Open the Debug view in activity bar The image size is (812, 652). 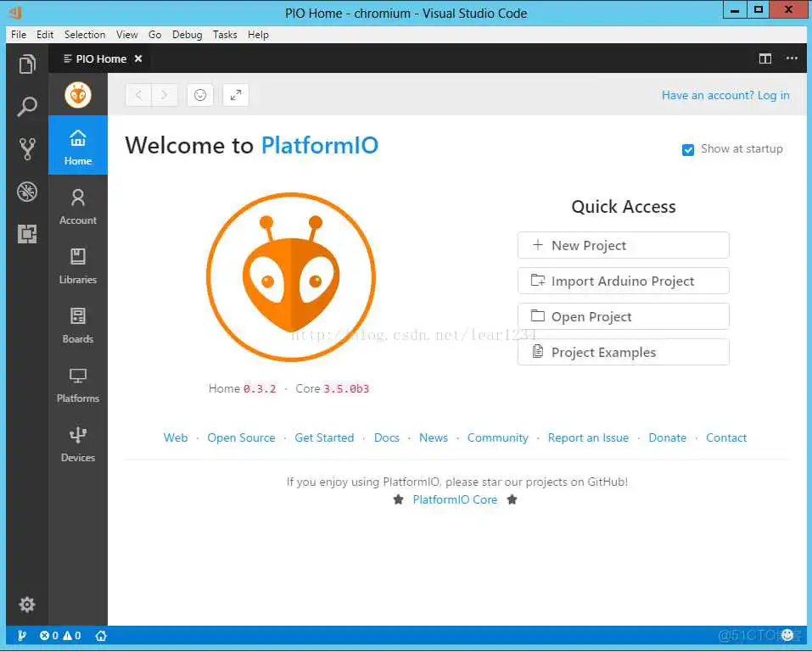27,192
